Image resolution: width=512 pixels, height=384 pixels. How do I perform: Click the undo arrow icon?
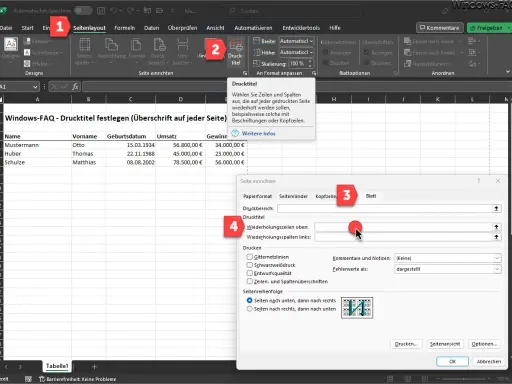(x=113, y=11)
